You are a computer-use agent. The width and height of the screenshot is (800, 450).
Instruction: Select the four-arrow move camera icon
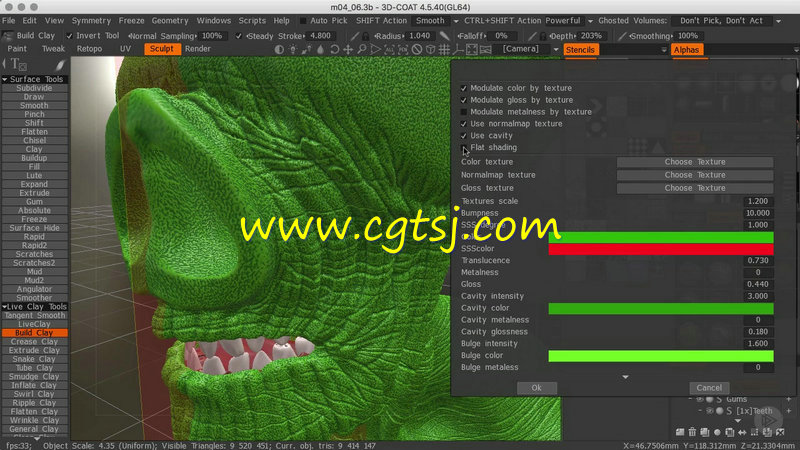pyautogui.click(x=348, y=49)
